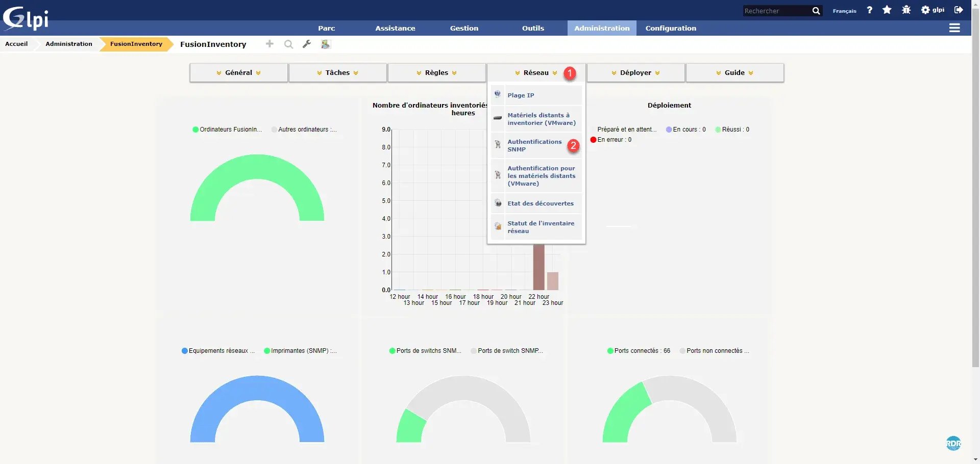Toggle Imprimantes (SNMP) legend entry

(x=300, y=351)
